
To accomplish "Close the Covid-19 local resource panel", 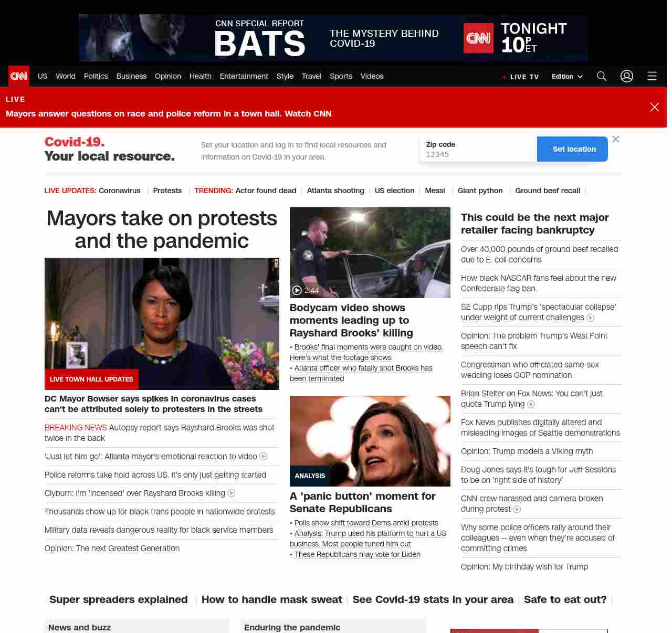I will click(616, 139).
